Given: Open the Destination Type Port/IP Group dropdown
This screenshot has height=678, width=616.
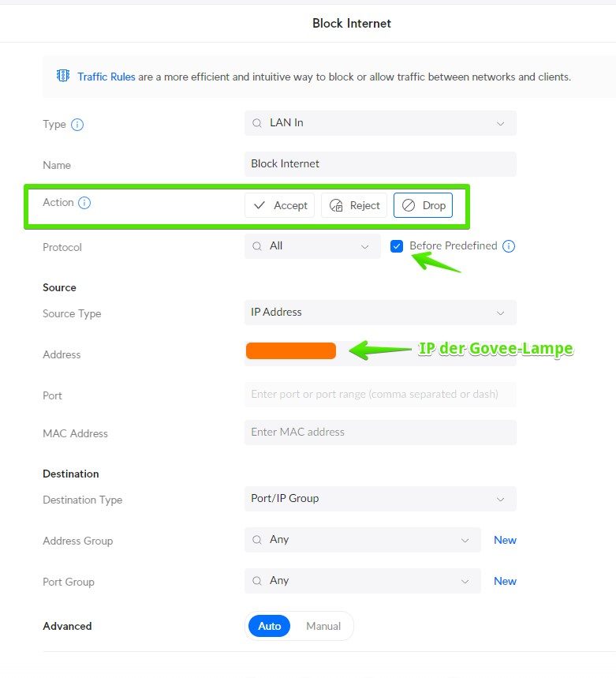Looking at the screenshot, I should click(x=381, y=499).
